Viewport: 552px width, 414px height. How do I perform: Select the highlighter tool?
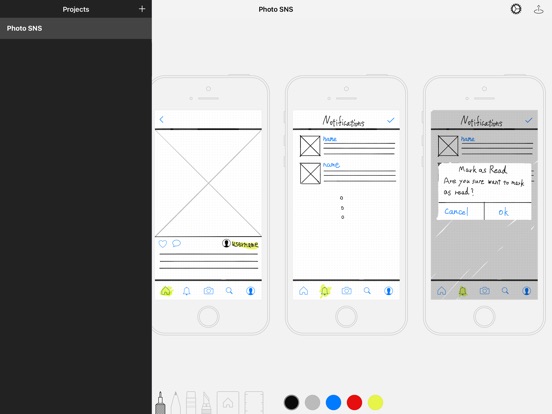click(206, 403)
